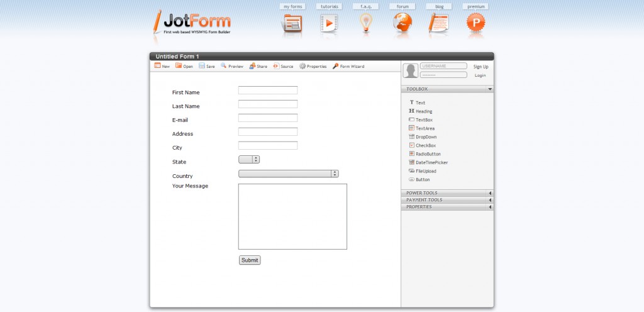Open the Tutorials play icon
This screenshot has height=312, width=644.
pyautogui.click(x=329, y=23)
